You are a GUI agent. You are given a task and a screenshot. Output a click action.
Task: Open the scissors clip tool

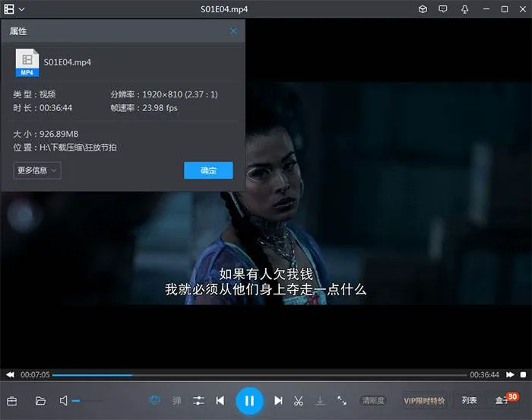[x=299, y=401]
